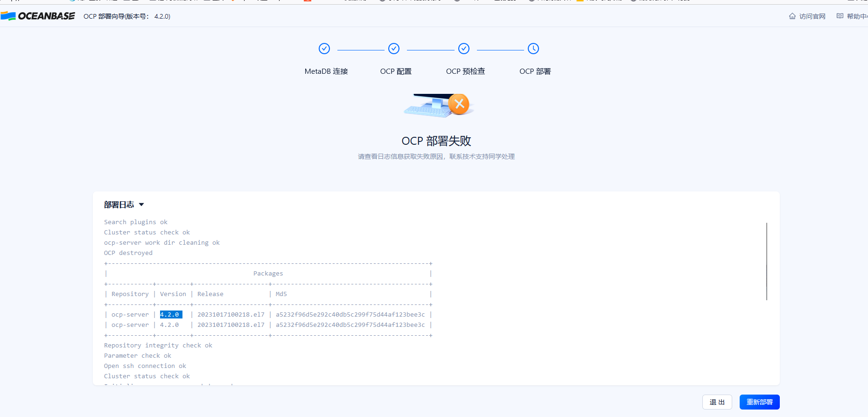868x417 pixels.
Task: Click 'Repository integrity check ok' log line
Action: tap(158, 346)
